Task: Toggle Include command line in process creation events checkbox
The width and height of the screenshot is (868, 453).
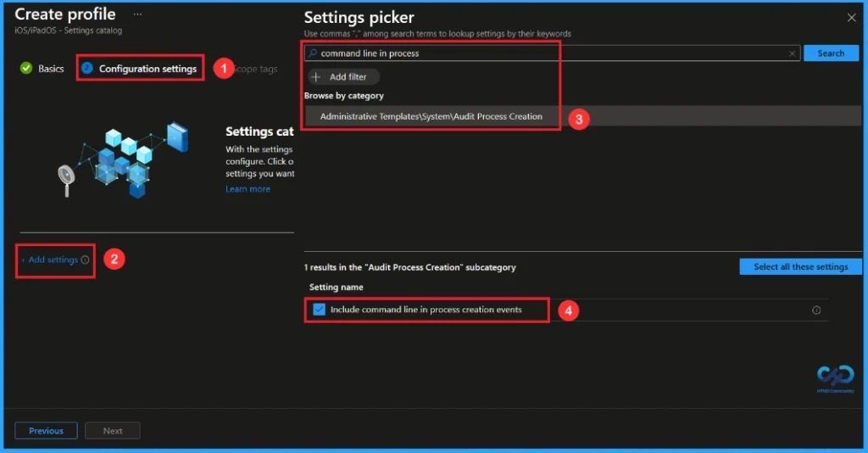Action: click(x=319, y=310)
